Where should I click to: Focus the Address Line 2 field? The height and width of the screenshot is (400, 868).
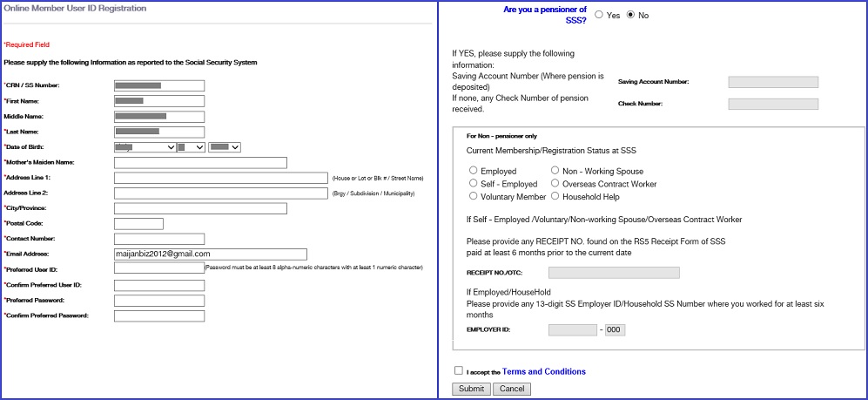tap(221, 193)
